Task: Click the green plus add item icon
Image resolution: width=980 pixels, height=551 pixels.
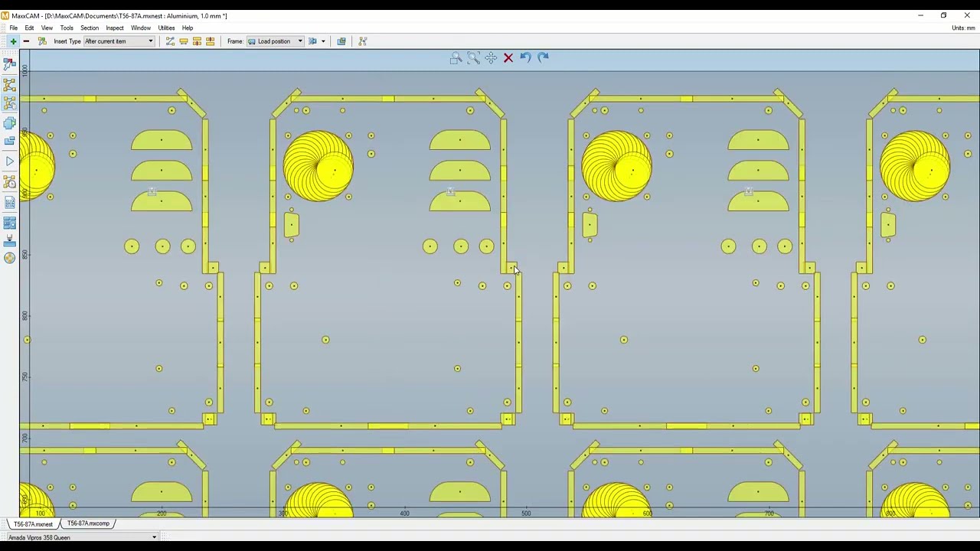Action: tap(13, 41)
